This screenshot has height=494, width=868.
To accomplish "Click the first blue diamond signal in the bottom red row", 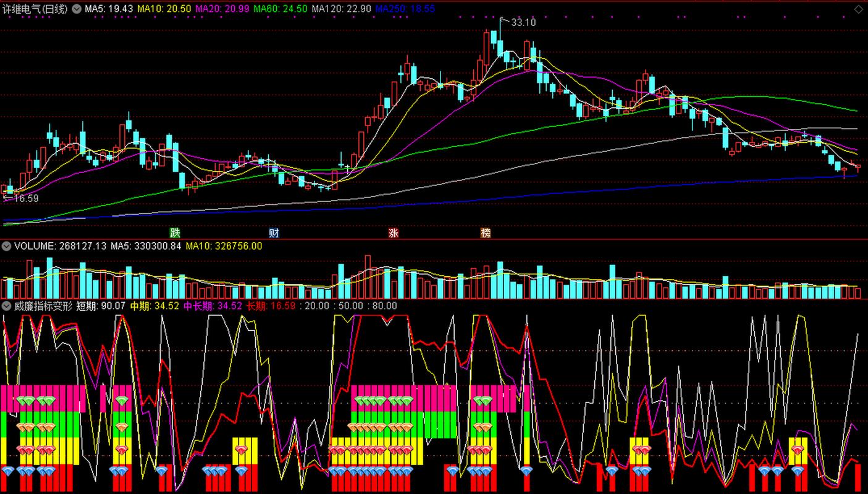I will click(7, 471).
